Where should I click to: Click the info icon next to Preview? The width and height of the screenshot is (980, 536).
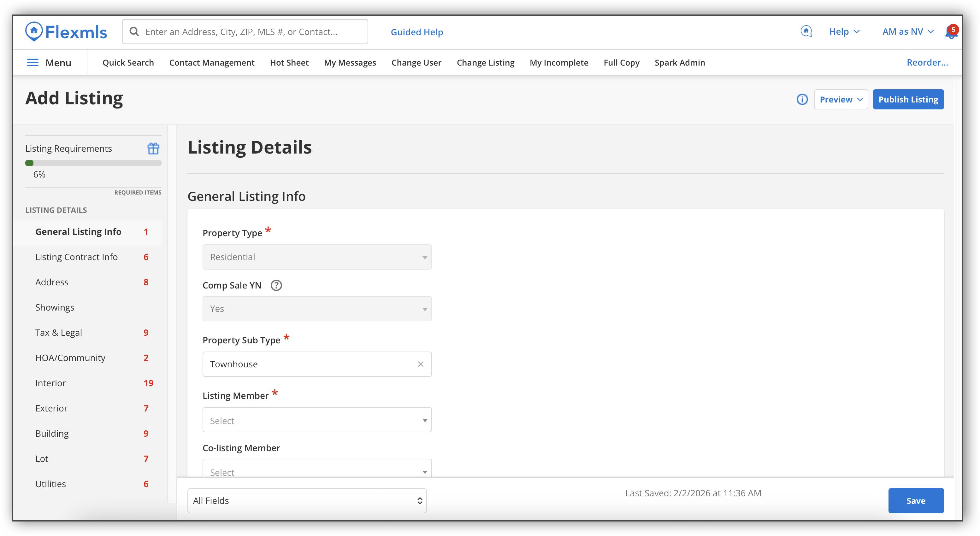[x=802, y=99]
